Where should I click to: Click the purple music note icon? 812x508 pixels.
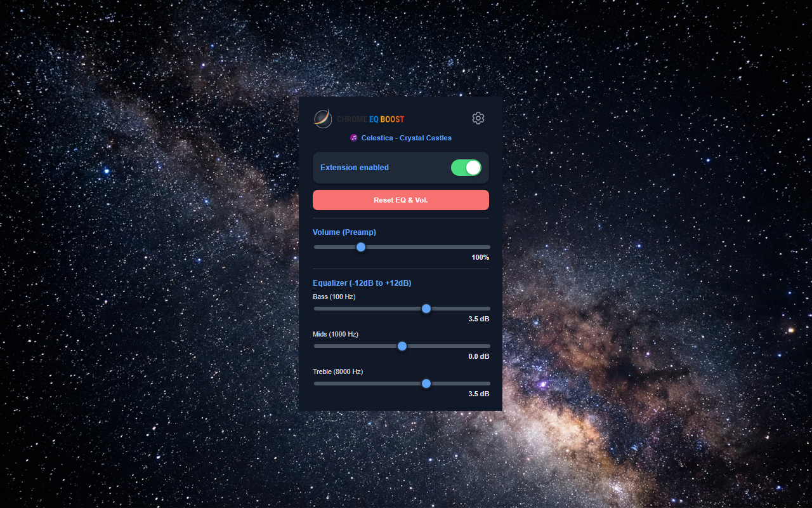click(354, 138)
